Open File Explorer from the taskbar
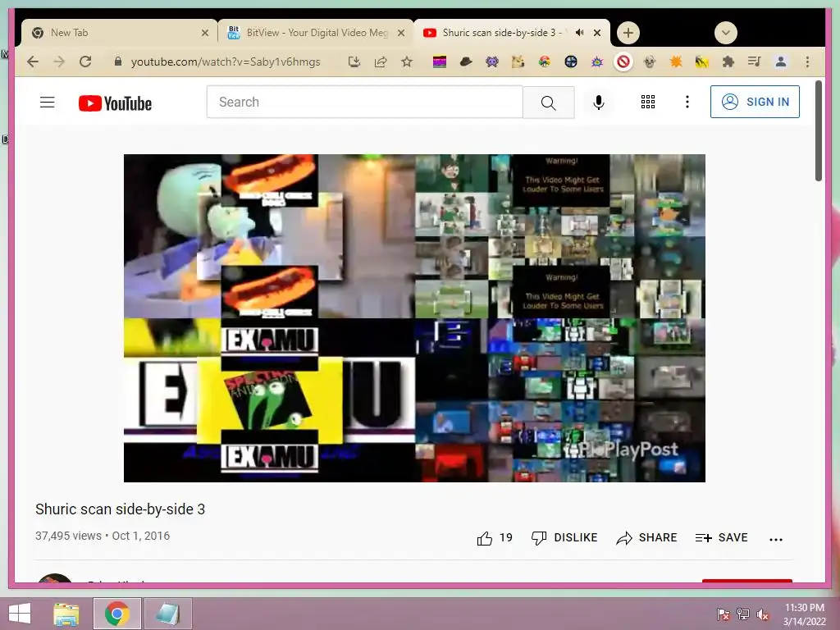 [66, 614]
